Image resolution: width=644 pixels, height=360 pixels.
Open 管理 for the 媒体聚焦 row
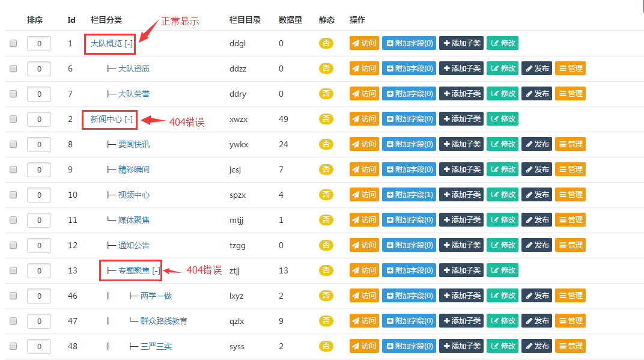coord(570,220)
